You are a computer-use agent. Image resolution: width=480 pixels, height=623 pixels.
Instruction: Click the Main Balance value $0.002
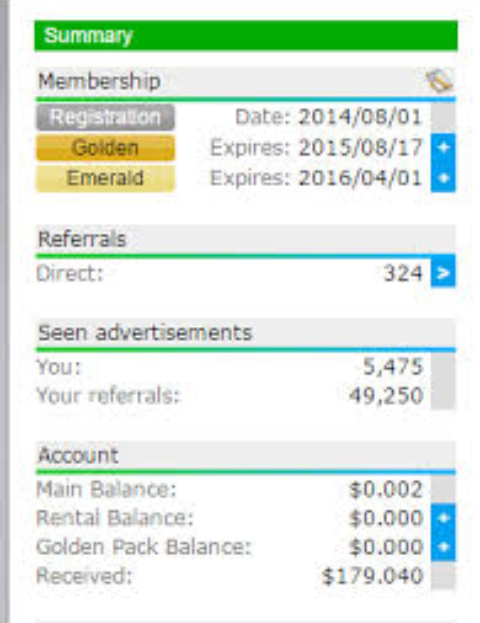point(385,490)
